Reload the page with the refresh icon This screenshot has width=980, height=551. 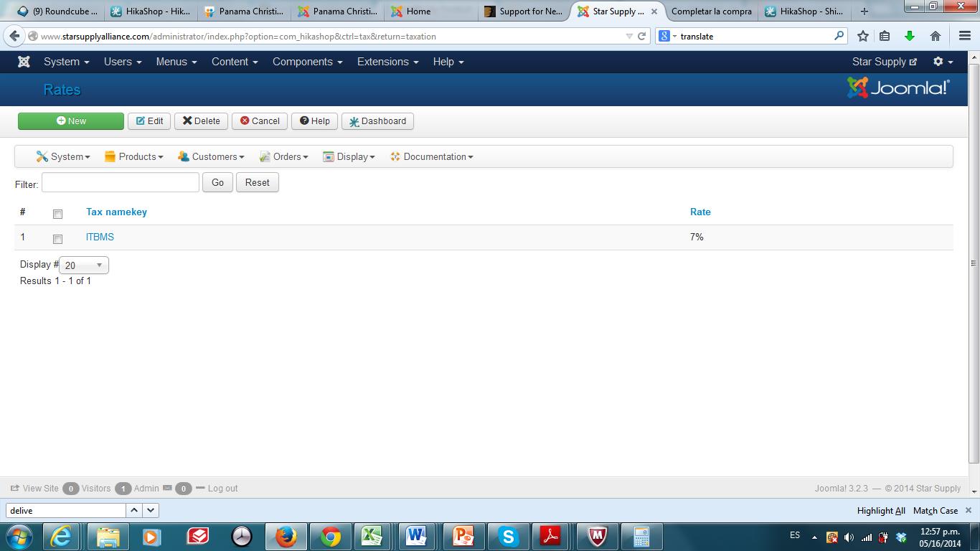coord(642,36)
